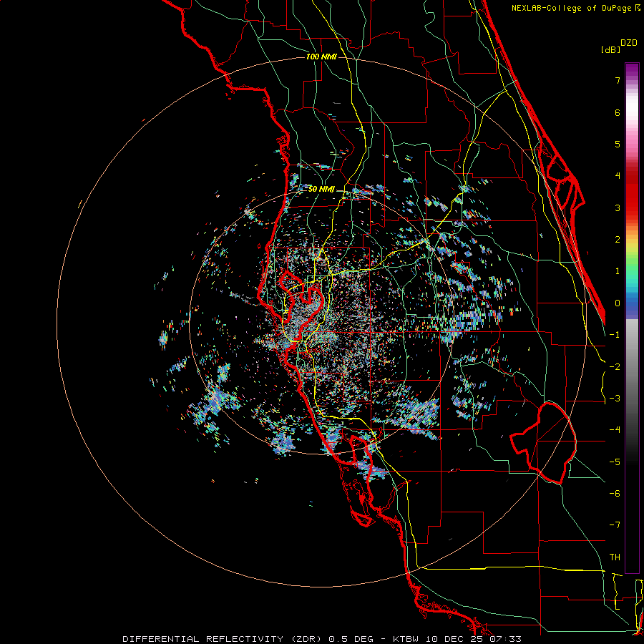This screenshot has height=644, width=644.
Task: Select the 1 value on the dB scale
Action: point(618,271)
